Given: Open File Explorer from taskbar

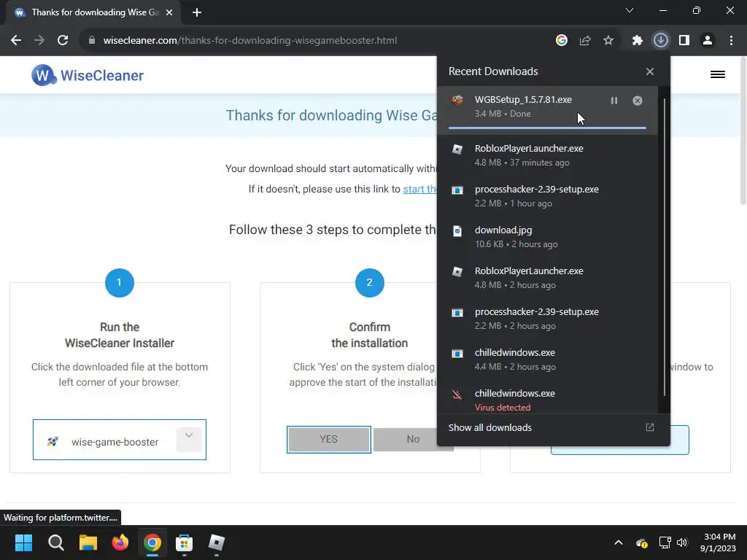Looking at the screenshot, I should (88, 542).
